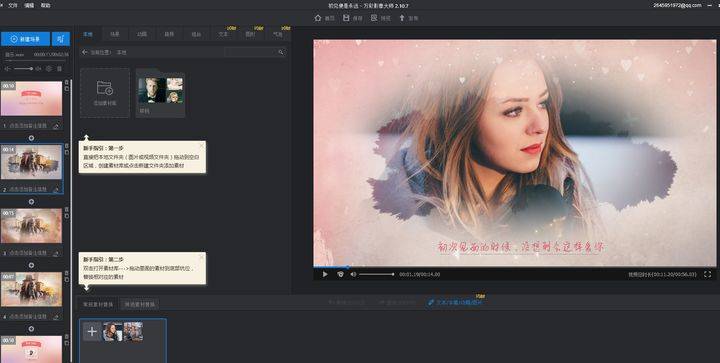Select scene 2 thumbnail
Viewport: 720px width, 363px height.
click(x=32, y=162)
